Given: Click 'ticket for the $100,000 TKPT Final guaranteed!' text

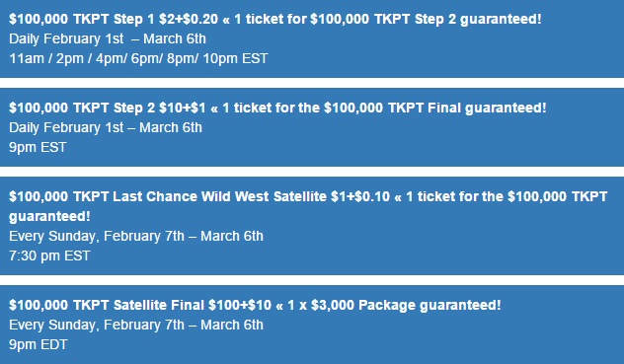Looking at the screenshot, I should point(390,108).
